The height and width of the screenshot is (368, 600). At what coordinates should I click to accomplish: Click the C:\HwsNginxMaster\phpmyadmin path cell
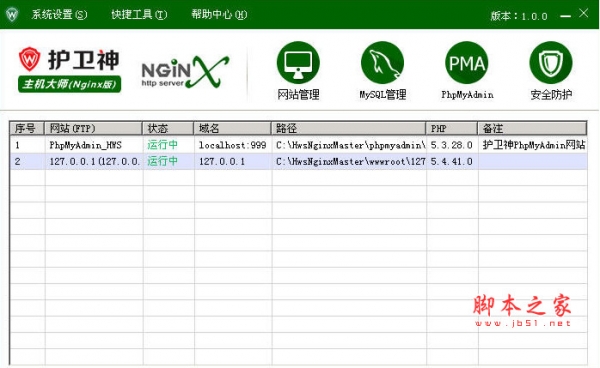coord(349,145)
